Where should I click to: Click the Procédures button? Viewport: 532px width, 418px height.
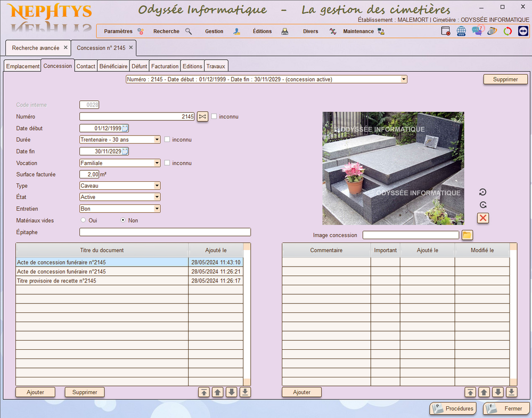pyautogui.click(x=453, y=408)
